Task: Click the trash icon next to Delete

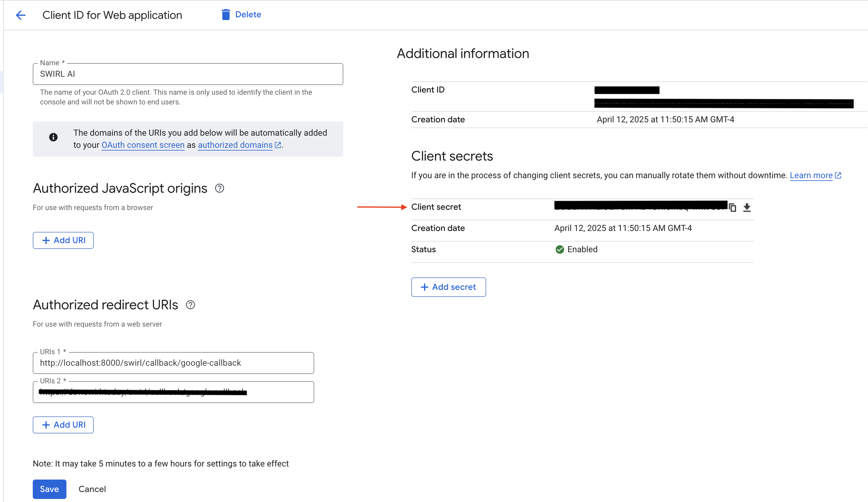Action: click(226, 15)
